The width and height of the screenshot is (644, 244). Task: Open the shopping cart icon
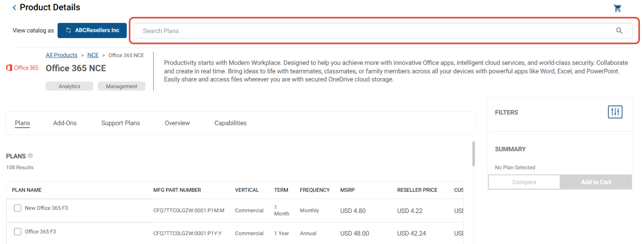coord(617,8)
